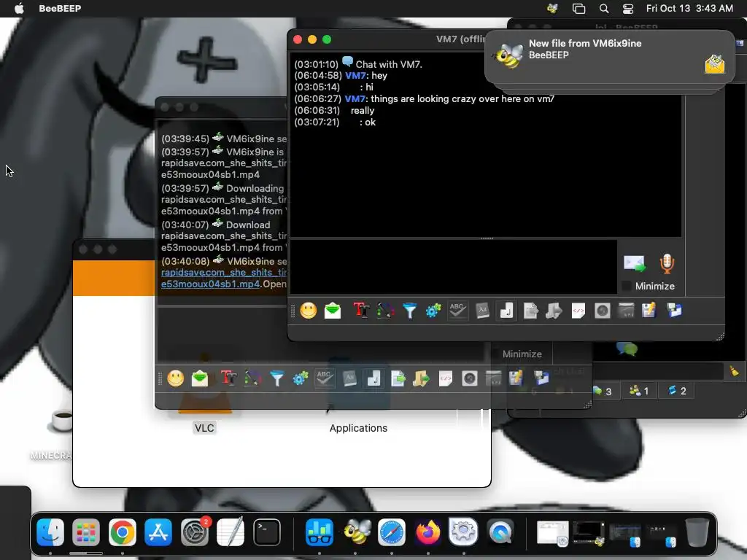Open BeeBEEP menu in the menu bar
The width and height of the screenshot is (747, 560).
click(x=60, y=8)
